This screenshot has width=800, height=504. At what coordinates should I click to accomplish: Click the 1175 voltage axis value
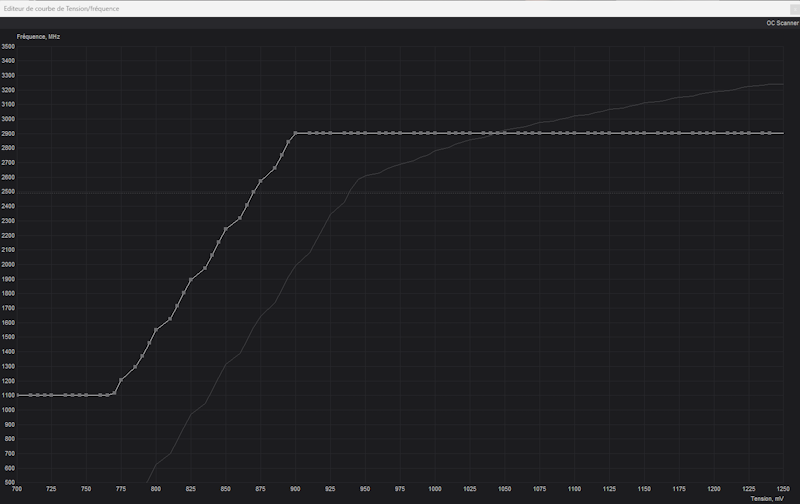pyautogui.click(x=679, y=489)
